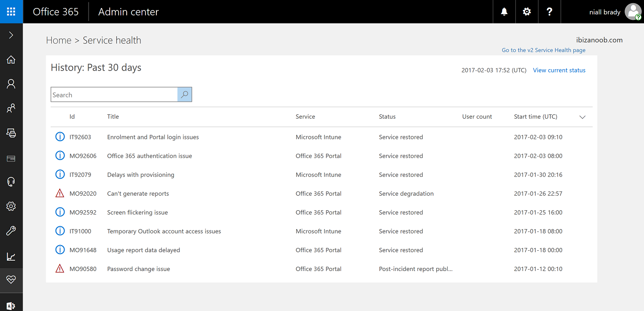
Task: Click info icon for incident MO92592
Action: click(x=60, y=212)
